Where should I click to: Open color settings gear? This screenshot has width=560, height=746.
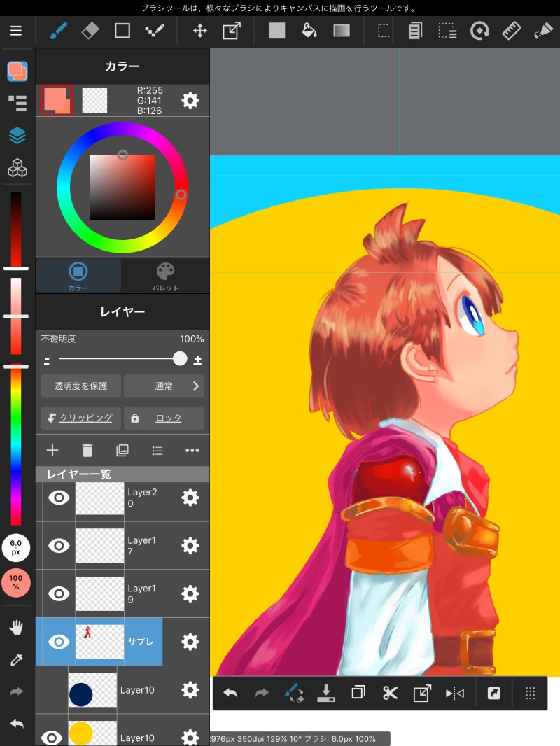(190, 100)
